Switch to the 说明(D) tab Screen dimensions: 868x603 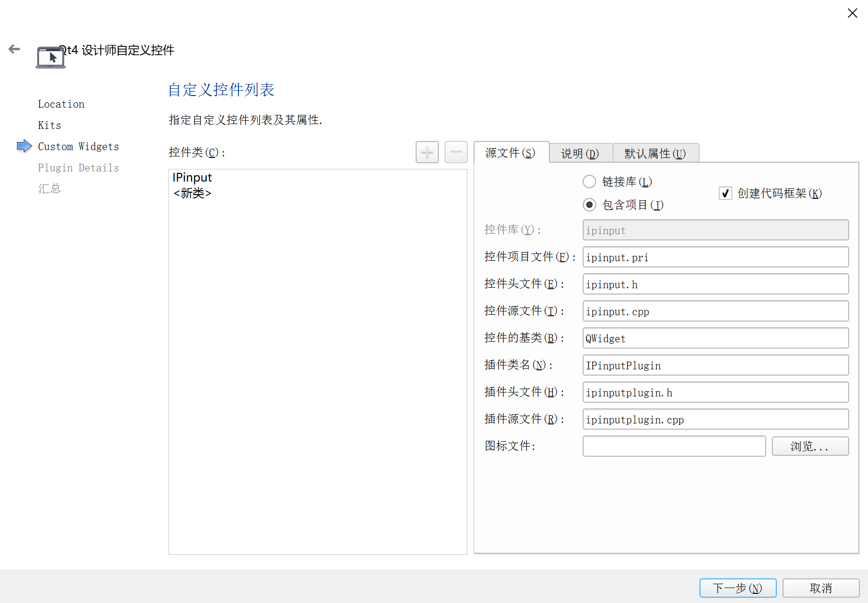coord(580,153)
